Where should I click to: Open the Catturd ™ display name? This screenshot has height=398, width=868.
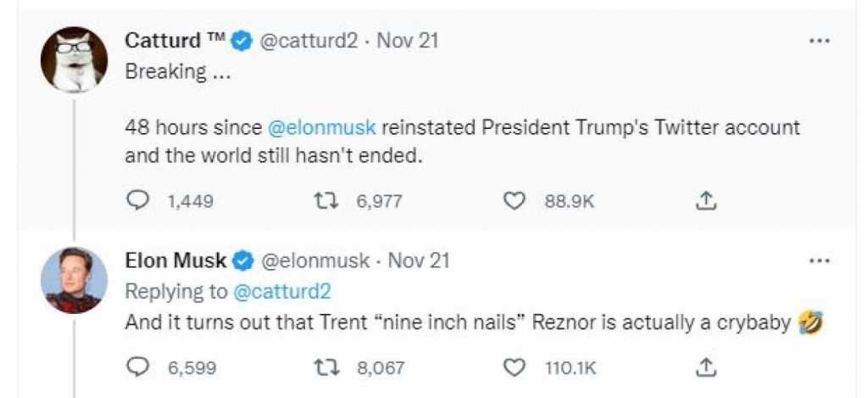click(175, 40)
